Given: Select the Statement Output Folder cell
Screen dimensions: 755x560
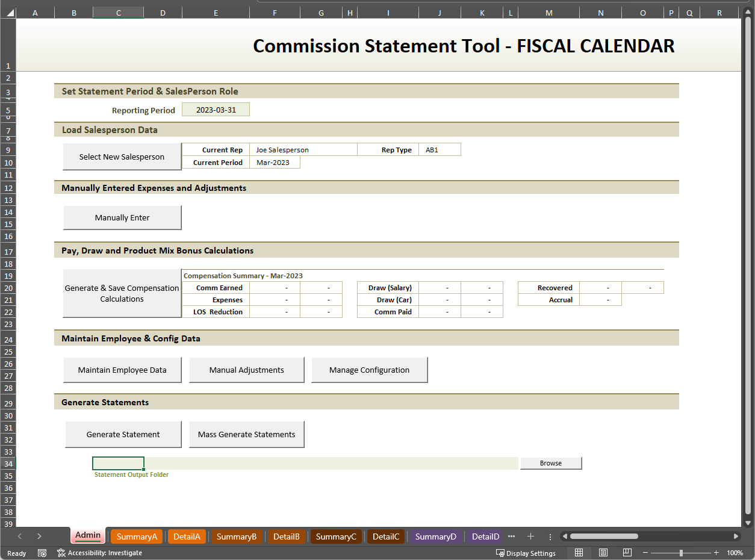Looking at the screenshot, I should pos(118,463).
